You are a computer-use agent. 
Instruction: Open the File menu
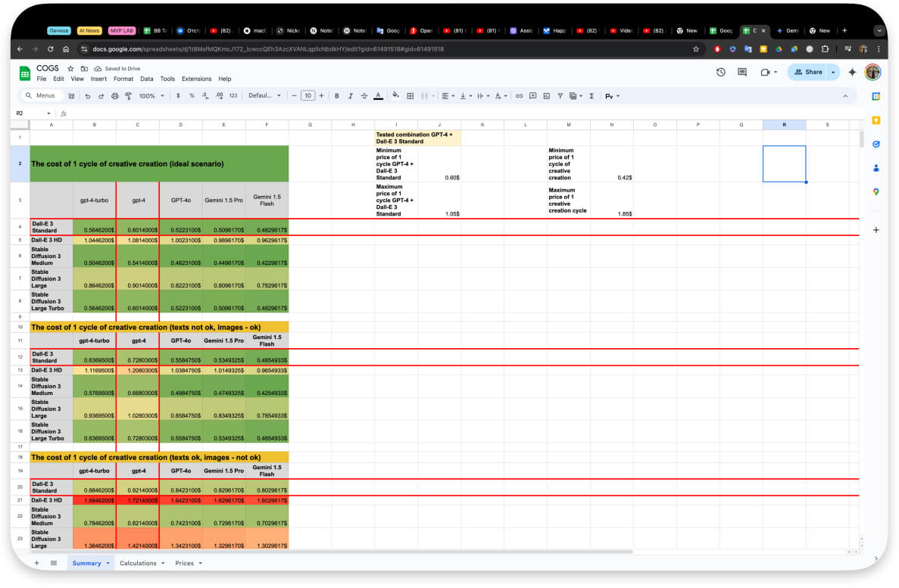tap(42, 79)
